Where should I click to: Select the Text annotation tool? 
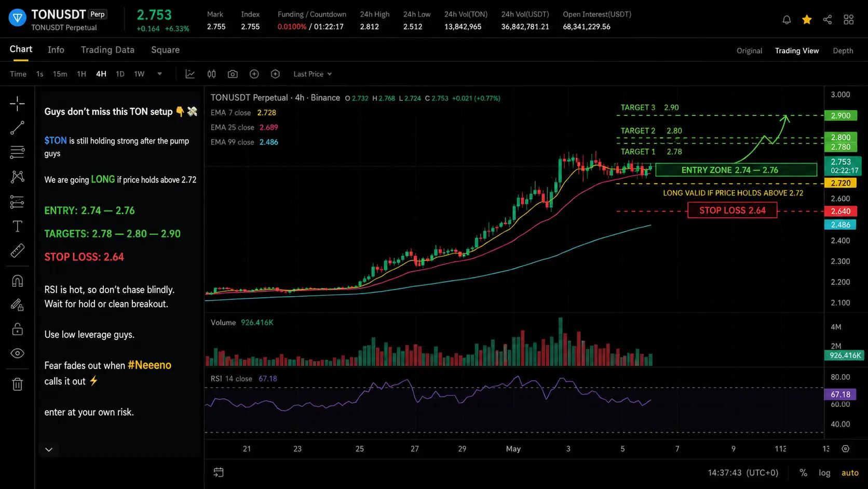(x=17, y=226)
